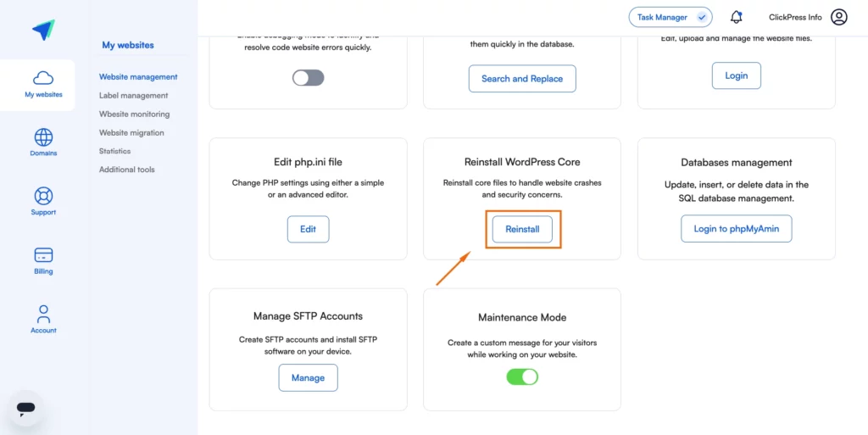The height and width of the screenshot is (435, 868).
Task: Click the Reinstall WordPress Core button
Action: point(522,229)
